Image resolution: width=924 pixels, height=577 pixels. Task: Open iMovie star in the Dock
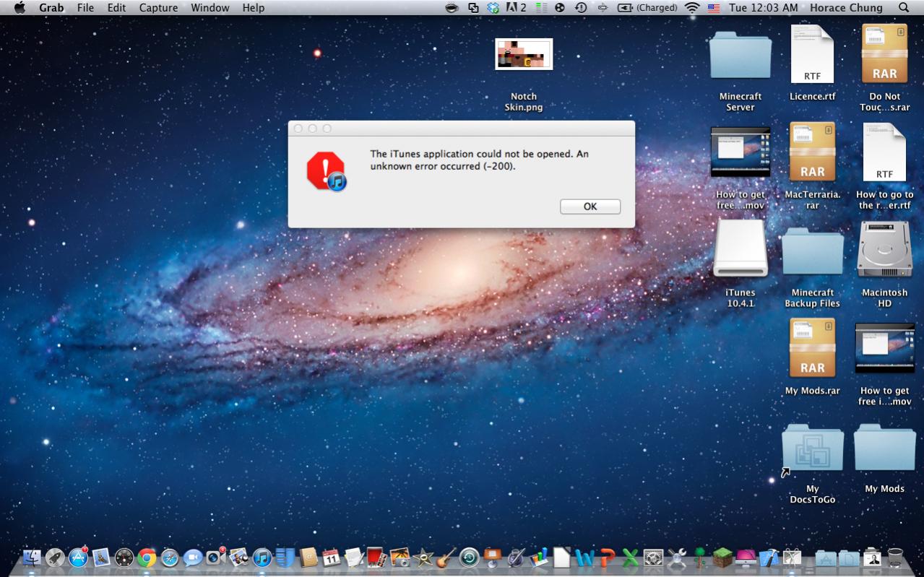pos(423,558)
